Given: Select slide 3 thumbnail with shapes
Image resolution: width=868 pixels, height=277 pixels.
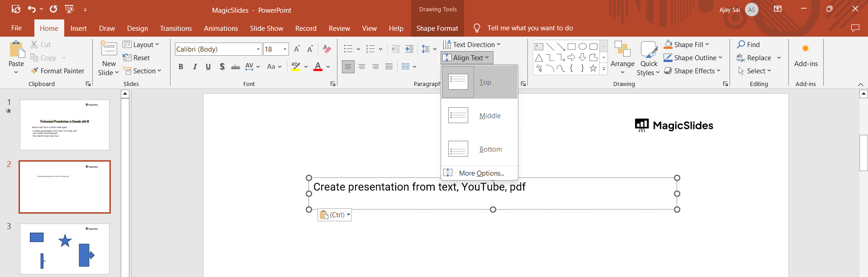Looking at the screenshot, I should click(x=65, y=248).
